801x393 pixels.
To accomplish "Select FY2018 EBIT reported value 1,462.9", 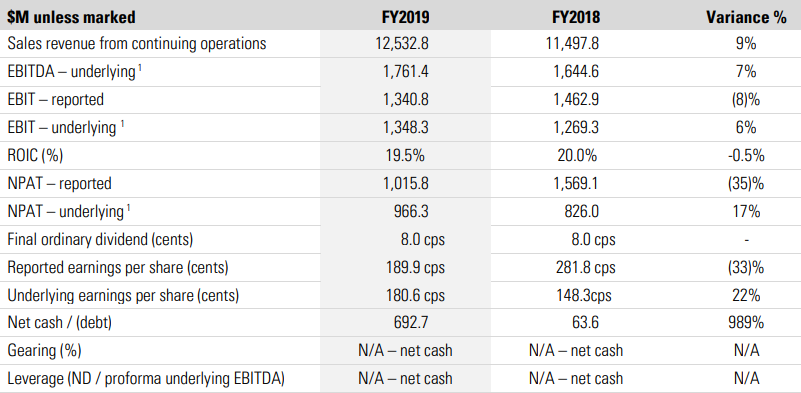I will pos(576,100).
